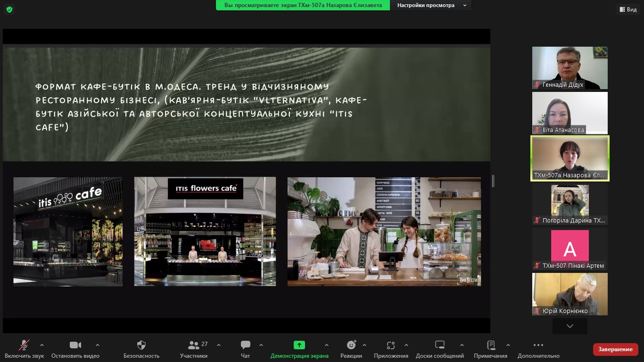The image size is (644, 362).
Task: Expand video options arrow beside camera
Action: (98, 345)
